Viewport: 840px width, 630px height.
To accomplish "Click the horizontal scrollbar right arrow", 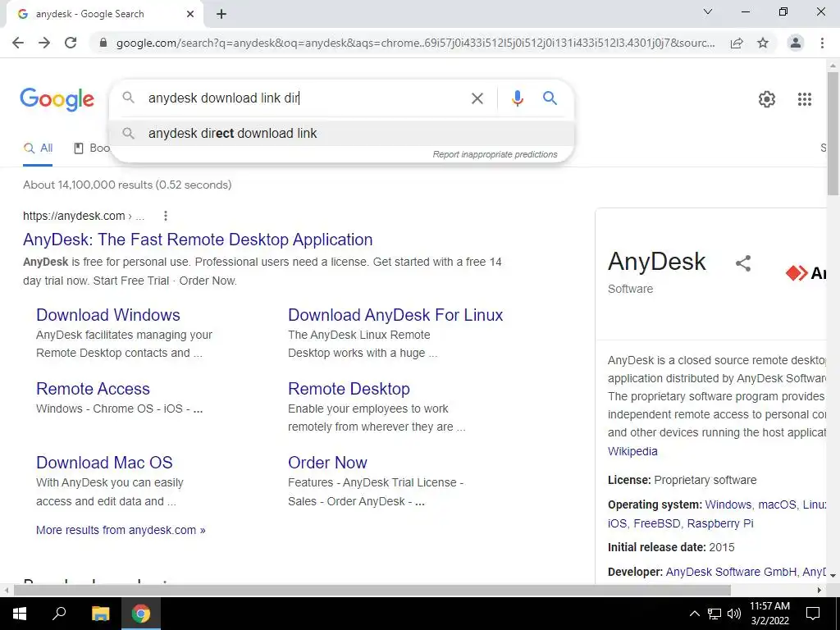I will pos(819,590).
